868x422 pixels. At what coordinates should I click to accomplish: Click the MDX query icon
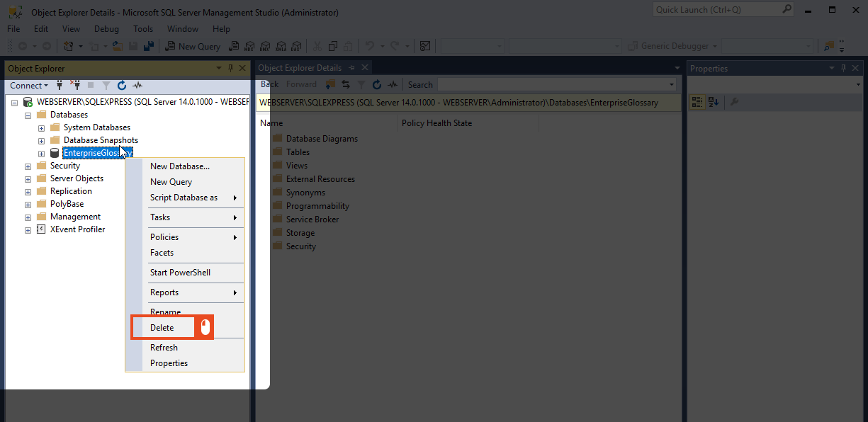(x=249, y=46)
